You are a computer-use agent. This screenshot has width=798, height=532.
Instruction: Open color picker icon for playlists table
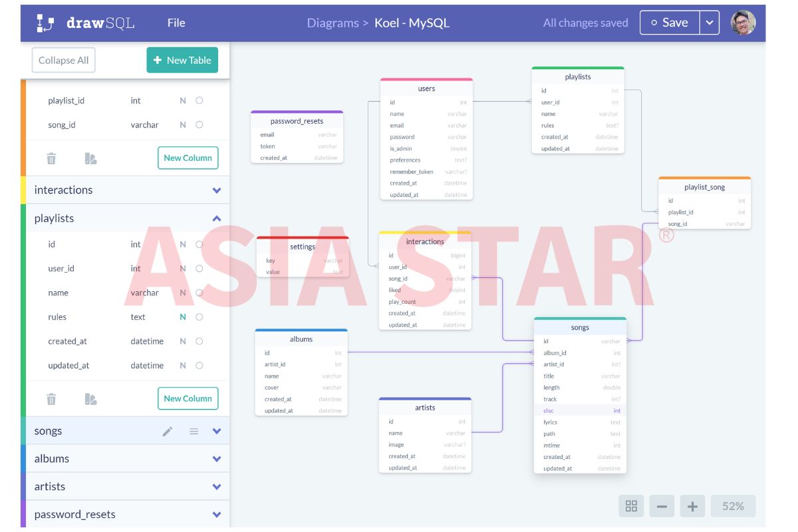[x=91, y=399]
